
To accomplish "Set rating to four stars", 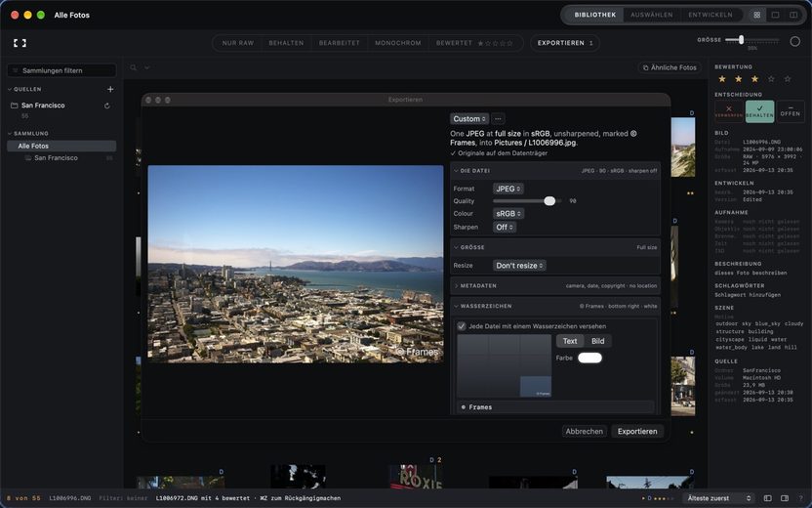I will coord(771,79).
